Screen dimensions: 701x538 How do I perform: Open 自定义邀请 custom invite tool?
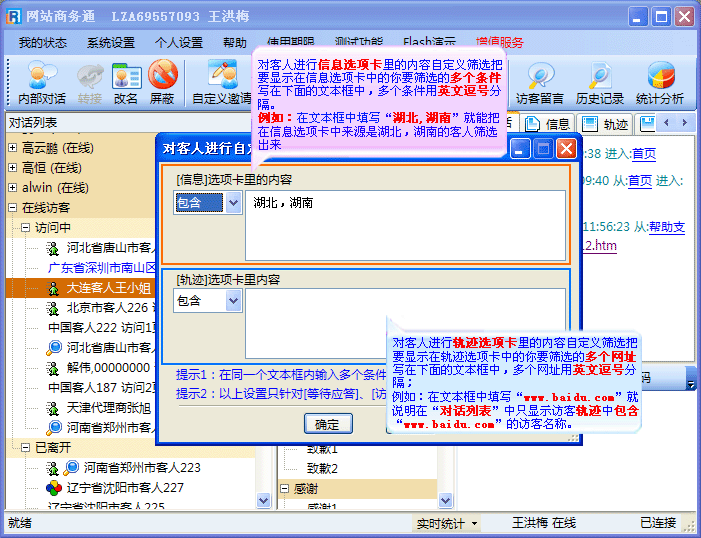(222, 82)
